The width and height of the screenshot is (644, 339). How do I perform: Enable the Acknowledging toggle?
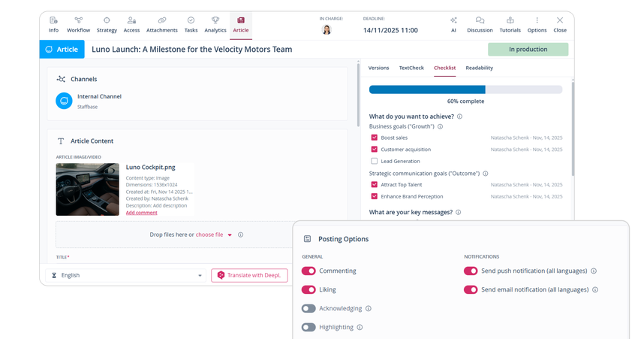point(308,308)
